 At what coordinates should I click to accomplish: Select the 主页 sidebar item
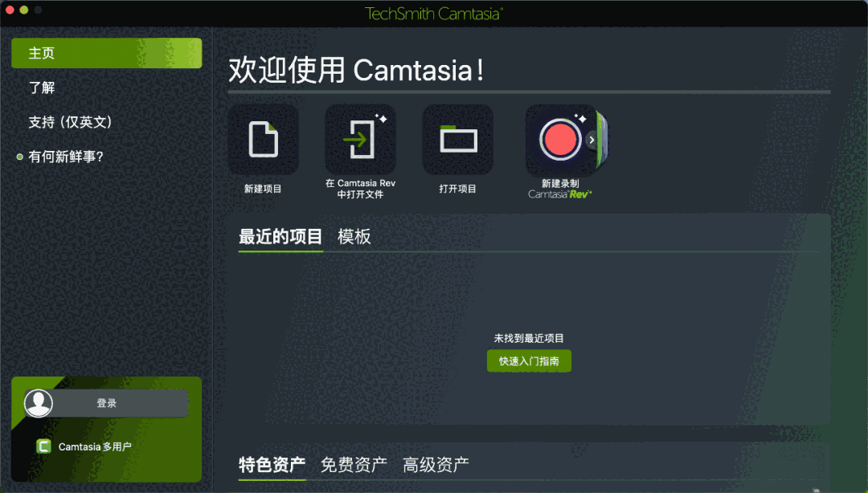pyautogui.click(x=106, y=53)
